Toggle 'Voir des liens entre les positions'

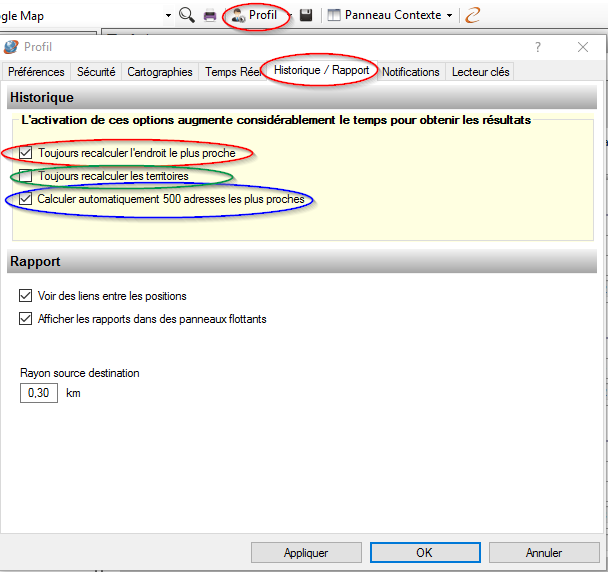coord(26,296)
